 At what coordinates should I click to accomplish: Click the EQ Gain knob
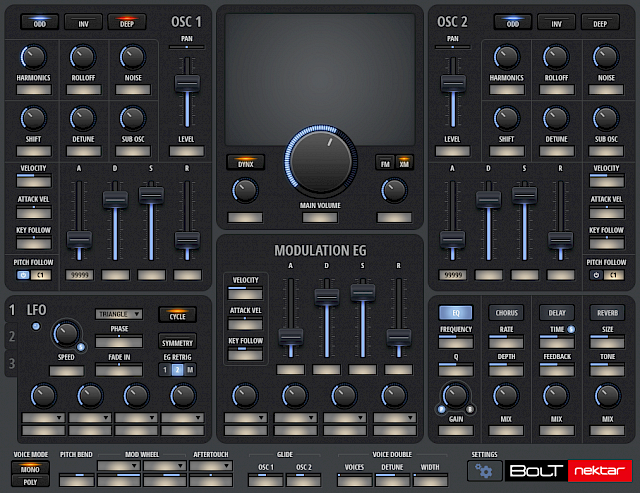456,396
